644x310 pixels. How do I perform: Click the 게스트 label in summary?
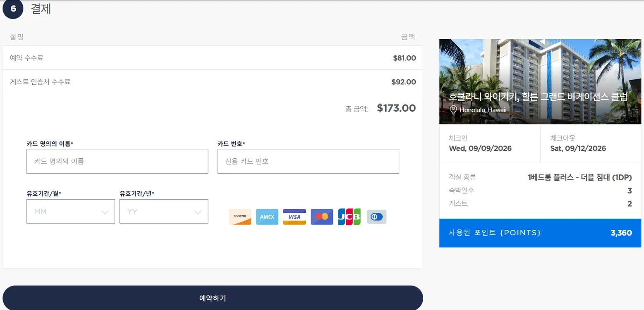click(458, 203)
